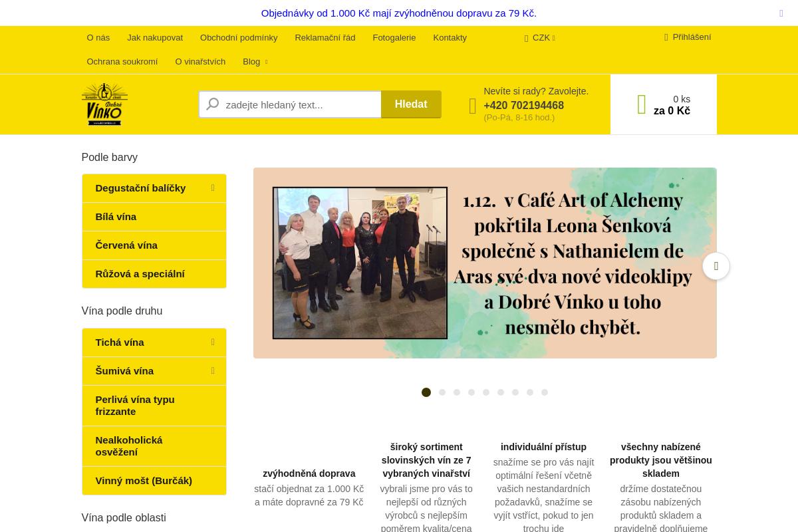Image resolution: width=798 pixels, height=532 pixels.
Task: Close the top announcement banner
Action: pos(781,13)
